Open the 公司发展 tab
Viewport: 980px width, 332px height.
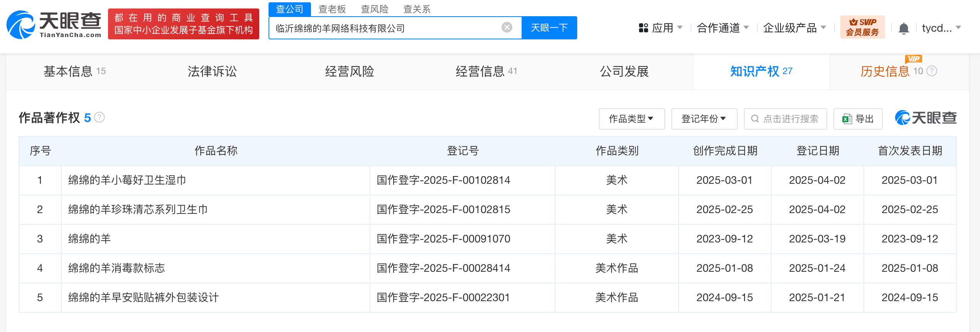[x=624, y=71]
